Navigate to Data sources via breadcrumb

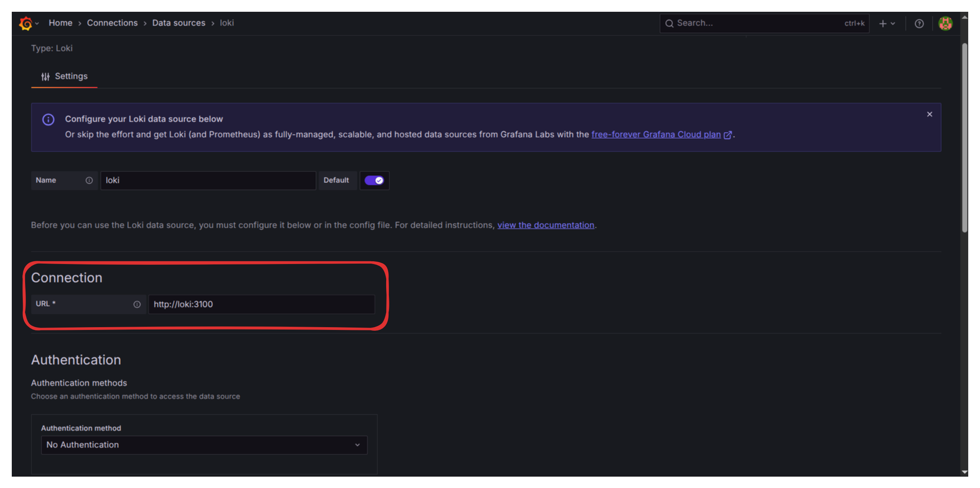pyautogui.click(x=179, y=23)
